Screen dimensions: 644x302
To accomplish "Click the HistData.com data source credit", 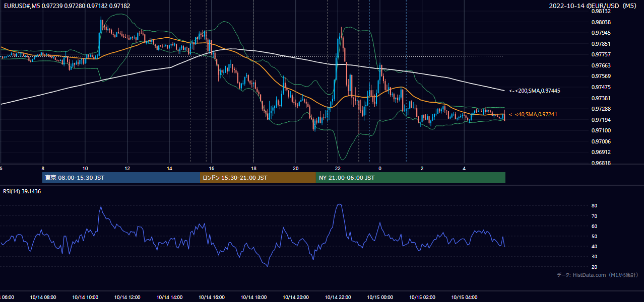I will tap(598, 275).
